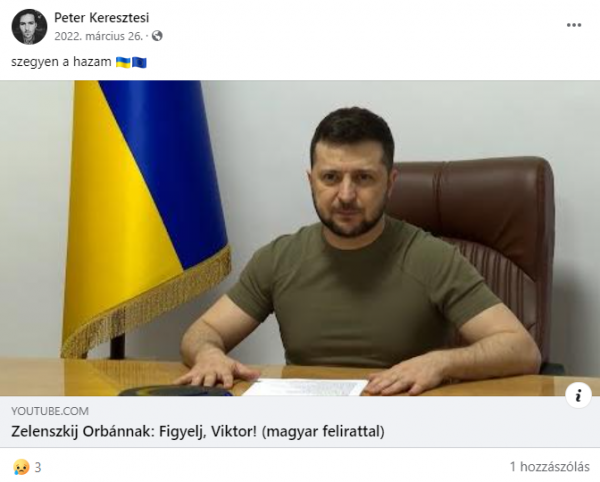
Task: Click the crying reaction emoji icon
Action: point(21,467)
